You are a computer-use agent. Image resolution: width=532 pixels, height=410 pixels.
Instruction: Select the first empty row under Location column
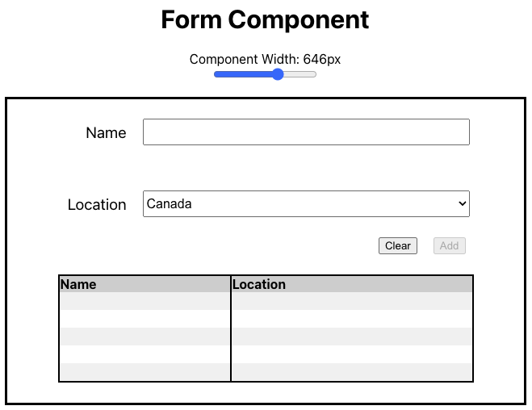coord(352,301)
